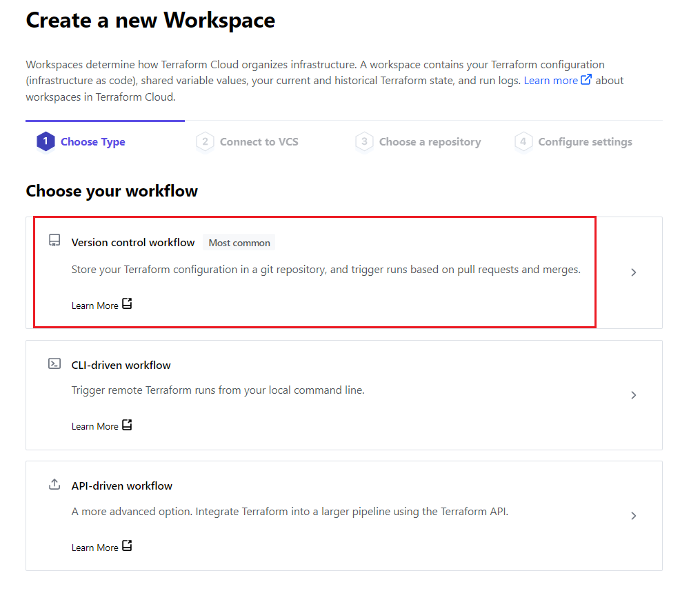Select the CLI-driven workflow title
The image size is (700, 591).
[121, 365]
